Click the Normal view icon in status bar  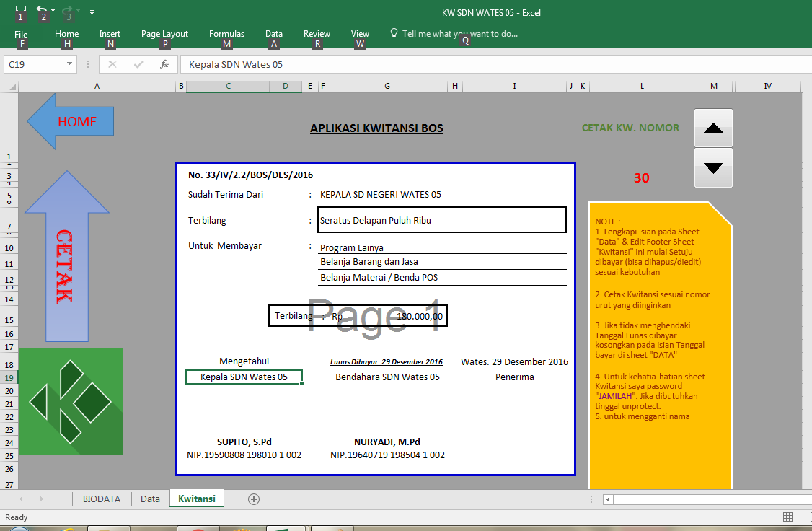click(x=787, y=517)
